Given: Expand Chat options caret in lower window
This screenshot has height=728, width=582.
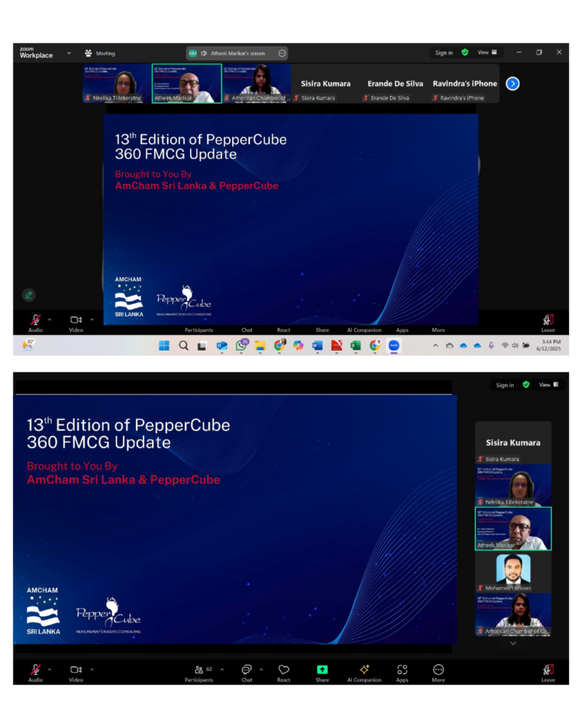Looking at the screenshot, I should 261,669.
